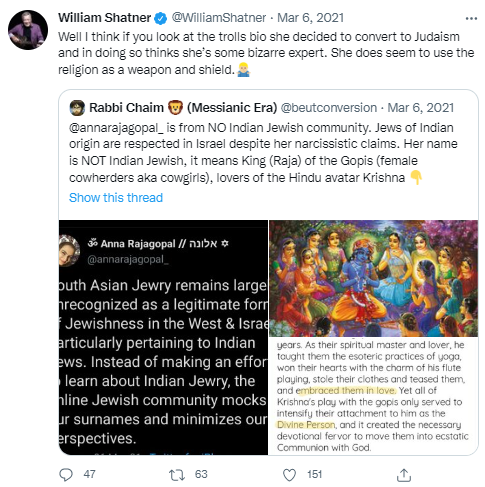Open the @beutconversion handle
This screenshot has height=487, width=485.
click(329, 108)
